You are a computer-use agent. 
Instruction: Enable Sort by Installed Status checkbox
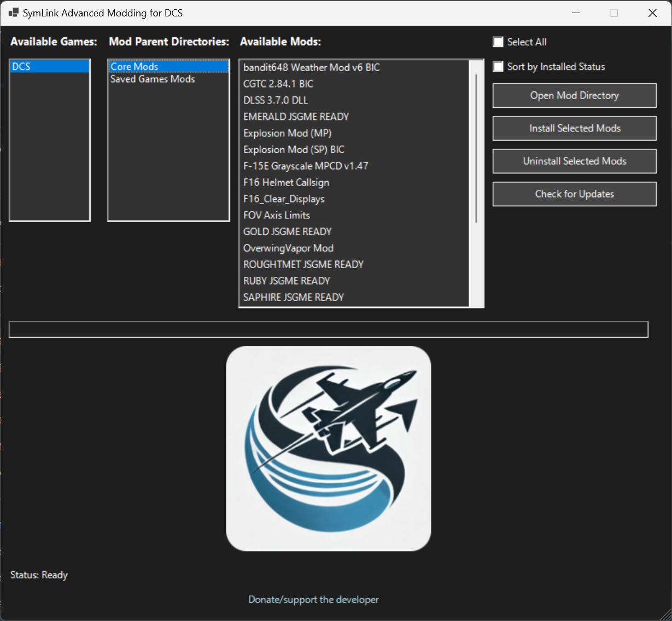[x=498, y=67]
